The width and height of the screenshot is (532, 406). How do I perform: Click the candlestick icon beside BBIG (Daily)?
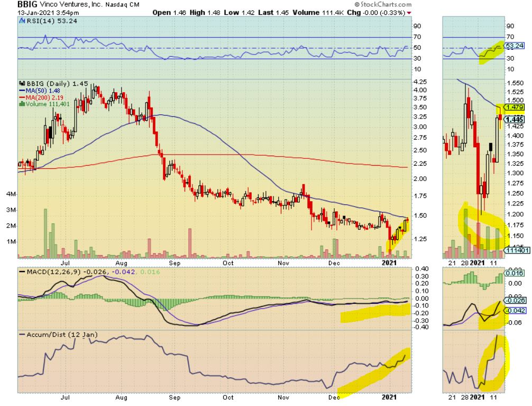(x=22, y=83)
